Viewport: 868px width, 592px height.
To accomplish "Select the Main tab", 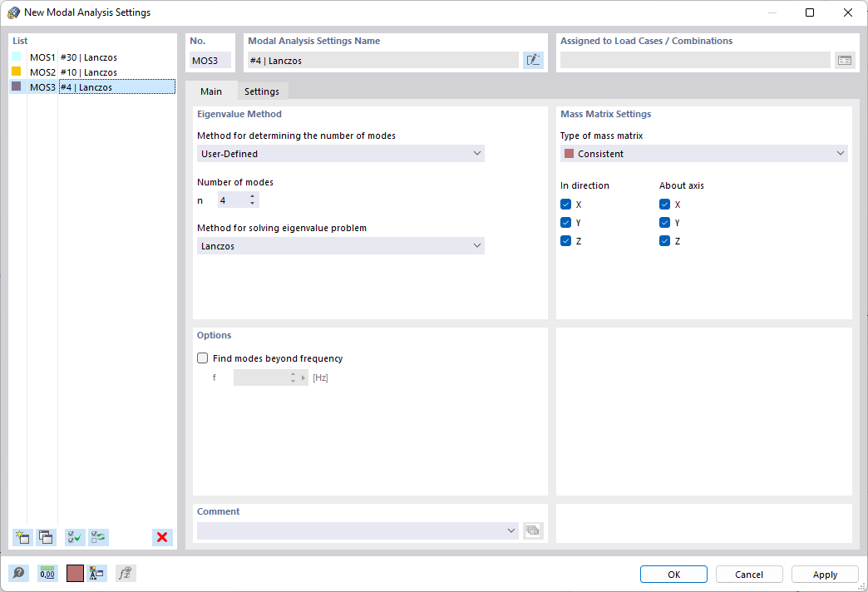I will [x=211, y=91].
